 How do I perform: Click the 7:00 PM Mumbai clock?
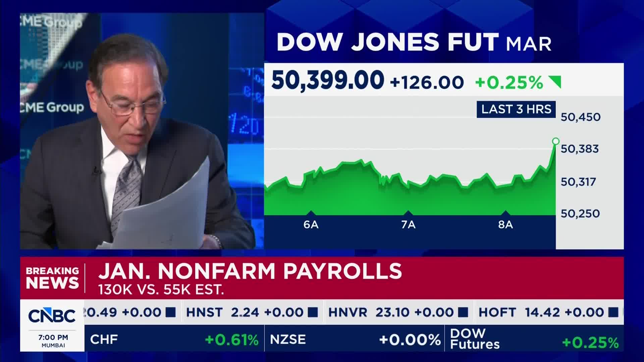pos(53,341)
